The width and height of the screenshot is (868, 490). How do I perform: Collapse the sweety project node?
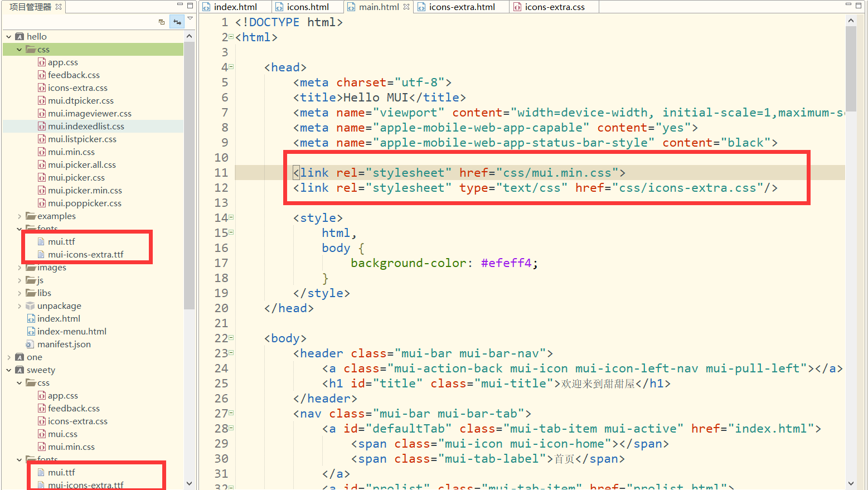coord(9,370)
